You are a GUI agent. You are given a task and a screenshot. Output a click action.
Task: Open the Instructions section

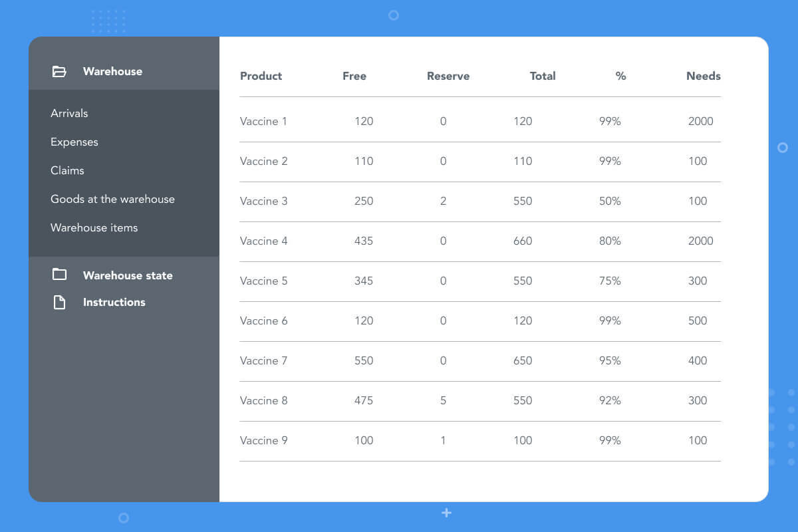click(114, 302)
